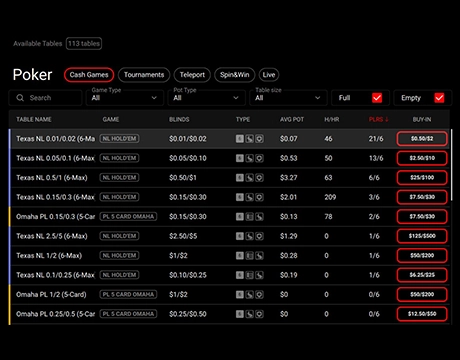Open the Table size dropdown
This screenshot has width=460, height=360.
pos(288,98)
